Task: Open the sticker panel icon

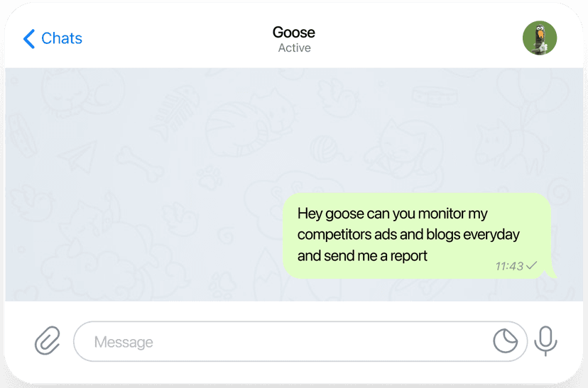Action: point(506,341)
